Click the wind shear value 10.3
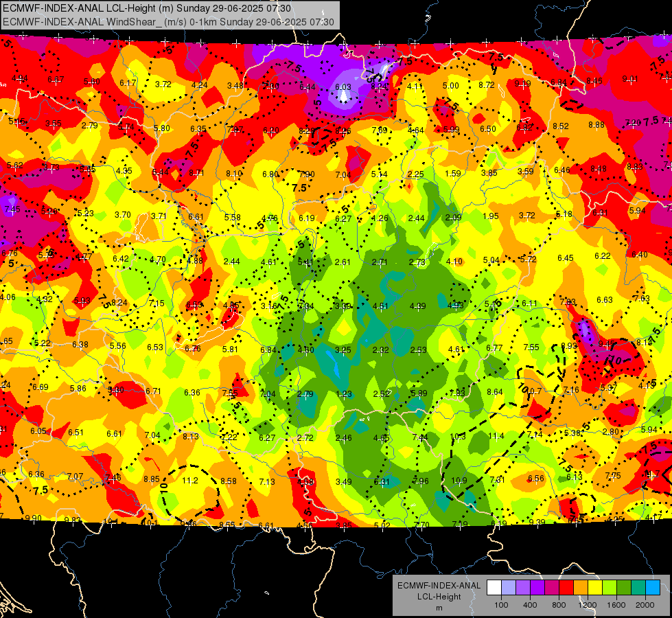Screen dimensions: 672x618 point(458,437)
